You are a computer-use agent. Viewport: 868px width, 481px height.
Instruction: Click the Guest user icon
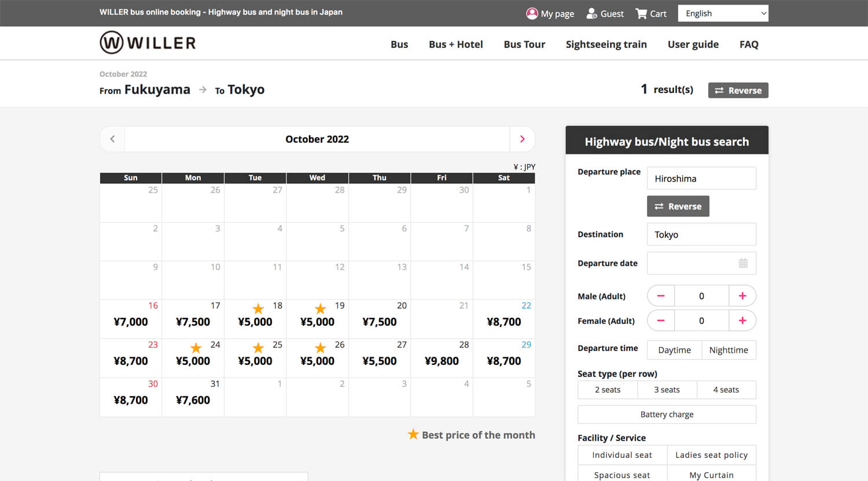pyautogui.click(x=591, y=13)
